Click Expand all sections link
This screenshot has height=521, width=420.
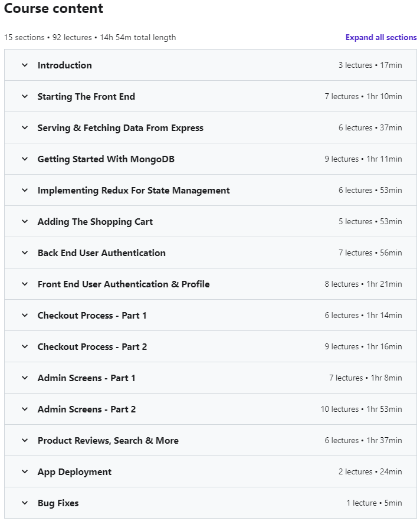(x=381, y=37)
